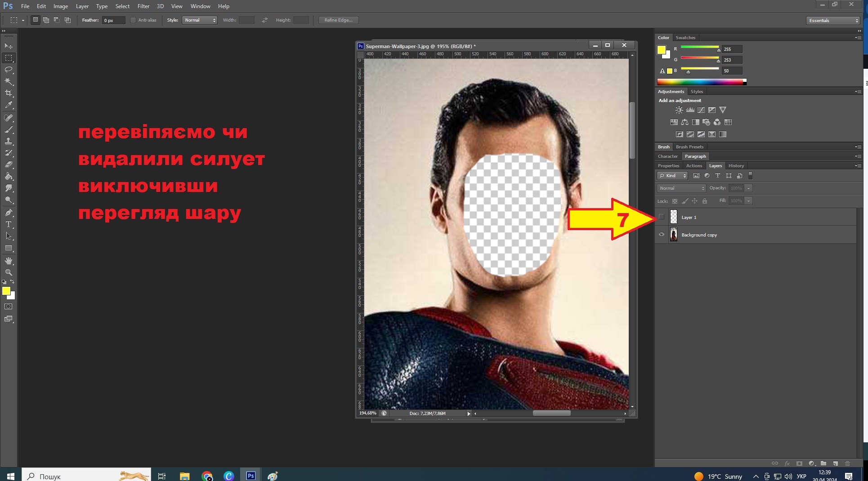
Task: Select the Move tool
Action: coord(9,46)
